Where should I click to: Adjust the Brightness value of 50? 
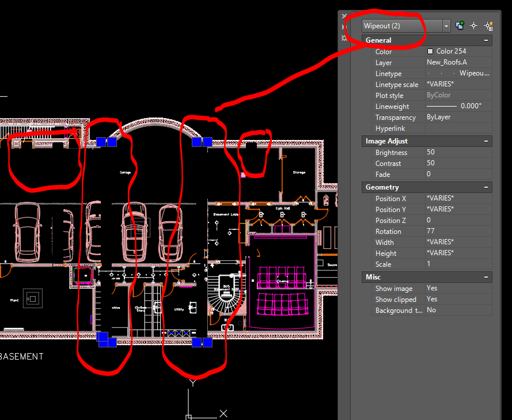point(458,152)
